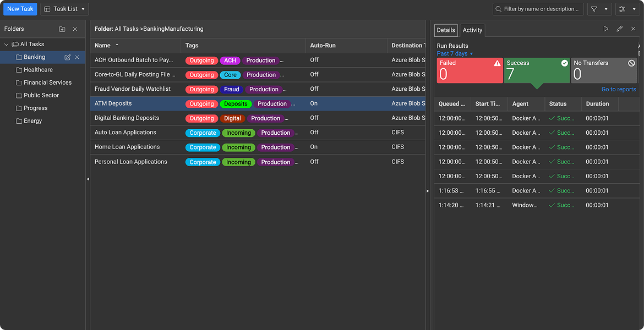Screen dimensions: 644x330
Task: Click the New Task button
Action: tap(20, 9)
